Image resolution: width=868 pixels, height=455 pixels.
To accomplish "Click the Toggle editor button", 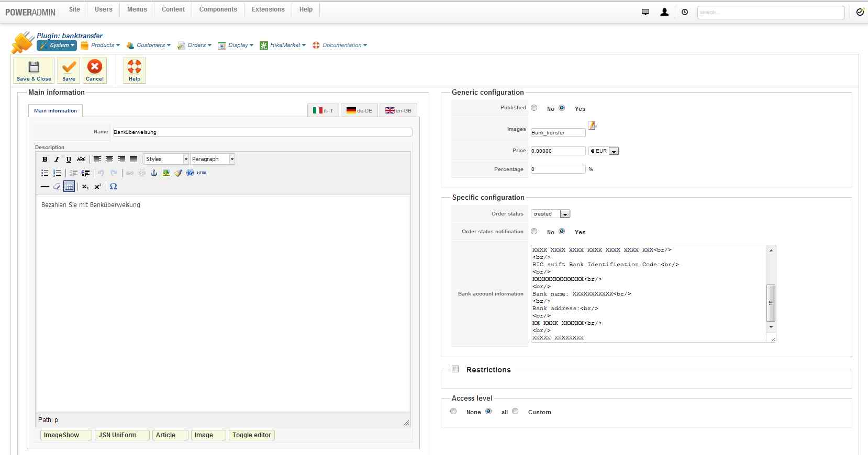I will (x=252, y=435).
